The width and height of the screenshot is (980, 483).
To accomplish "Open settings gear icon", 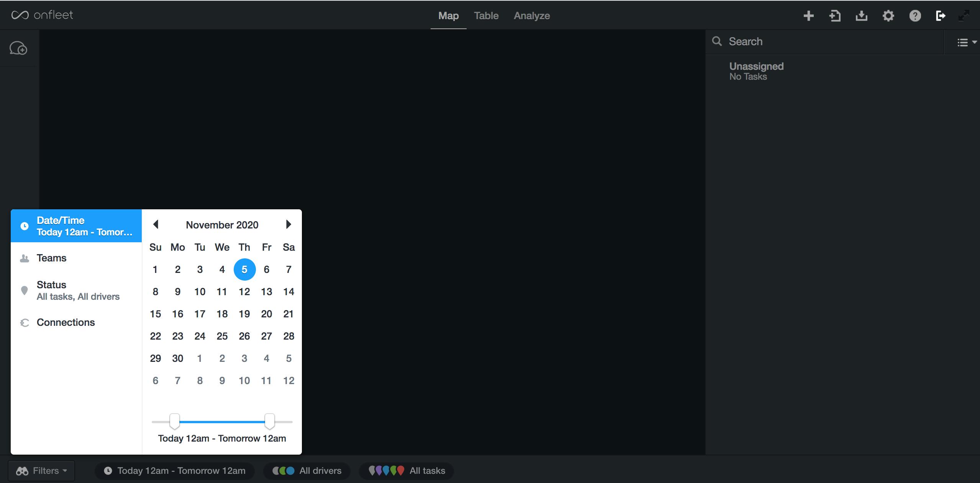I will pos(888,16).
